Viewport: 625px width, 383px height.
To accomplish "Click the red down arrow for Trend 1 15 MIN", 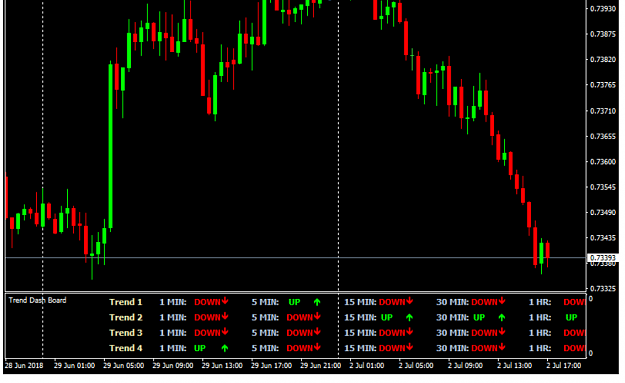I will [x=410, y=301].
